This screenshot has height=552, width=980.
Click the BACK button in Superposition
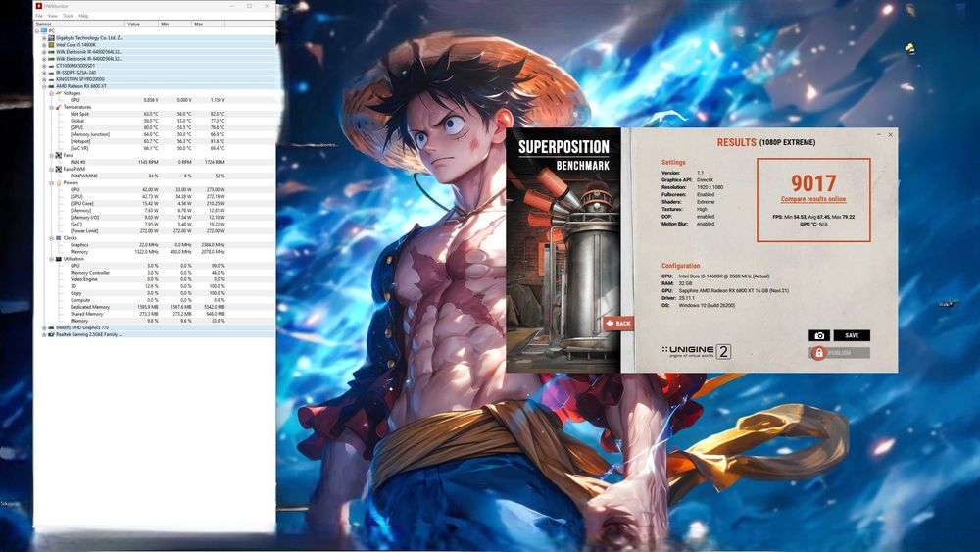coord(618,324)
